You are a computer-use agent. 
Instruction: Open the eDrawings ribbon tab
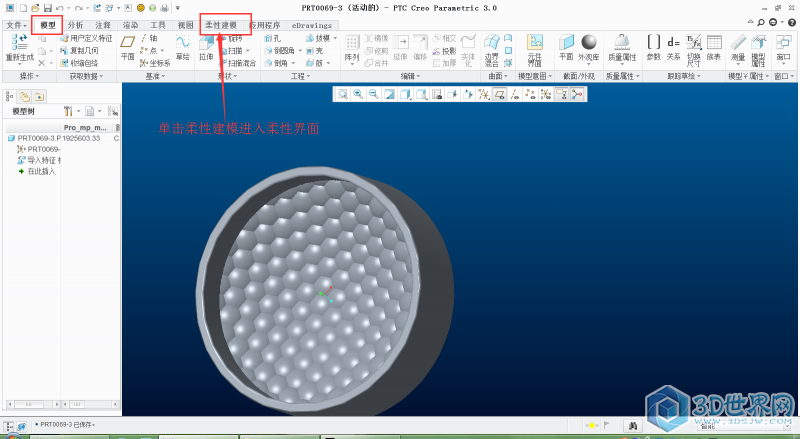pyautogui.click(x=312, y=25)
